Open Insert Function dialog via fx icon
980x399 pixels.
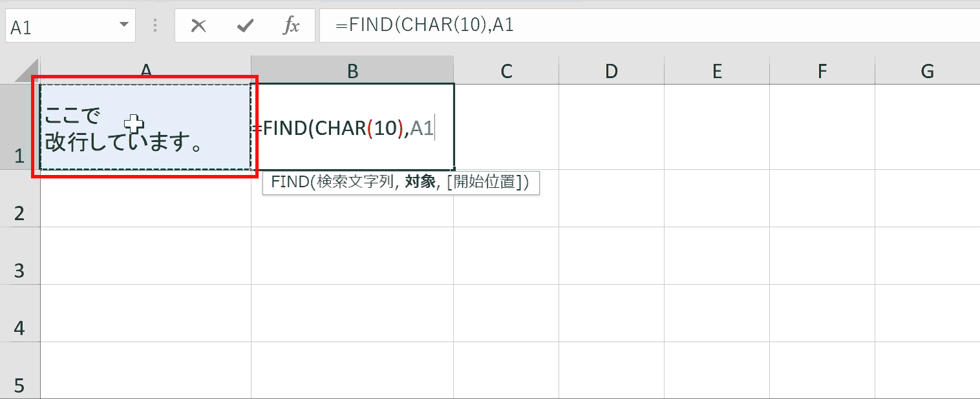tap(292, 26)
